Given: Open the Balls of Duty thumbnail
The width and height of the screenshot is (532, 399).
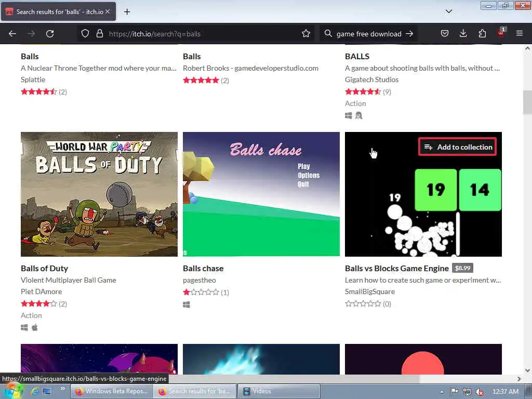Looking at the screenshot, I should tap(99, 194).
